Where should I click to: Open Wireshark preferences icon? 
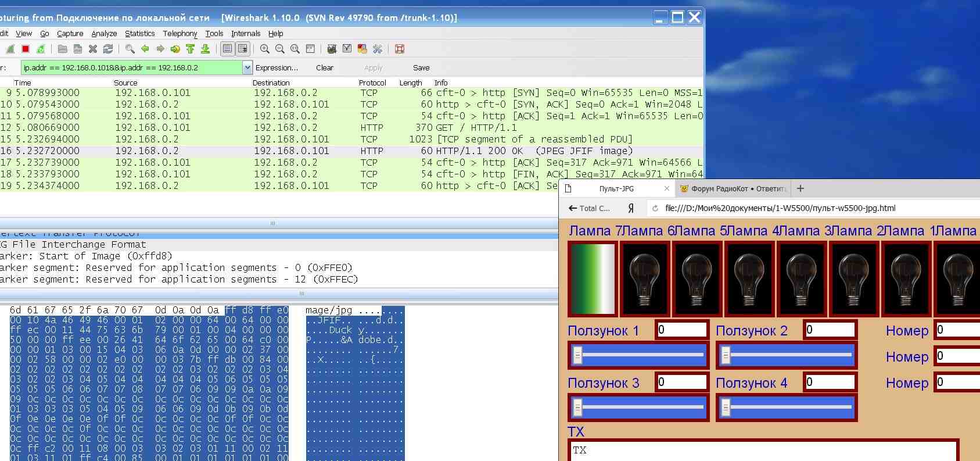tap(378, 49)
